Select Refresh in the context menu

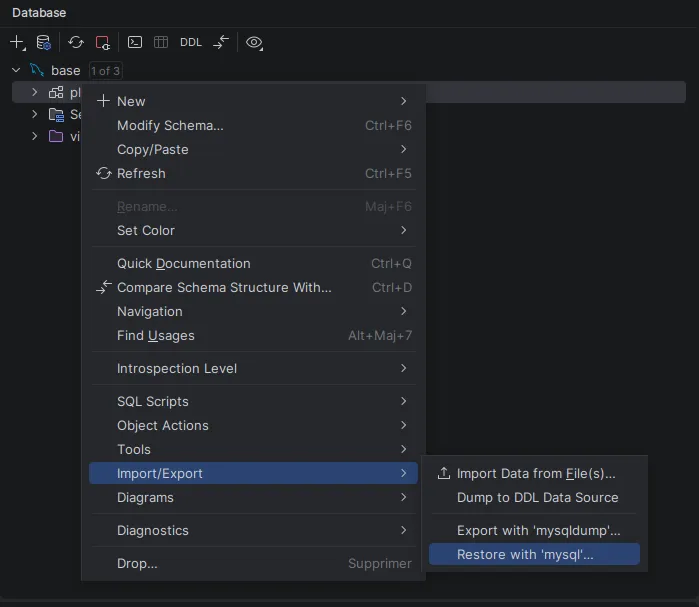[253, 173]
